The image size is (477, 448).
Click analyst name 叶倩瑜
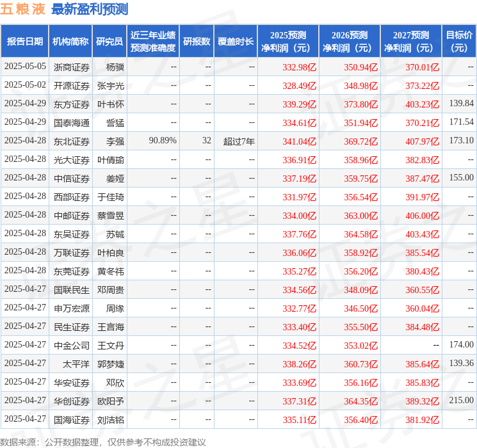tap(111, 159)
